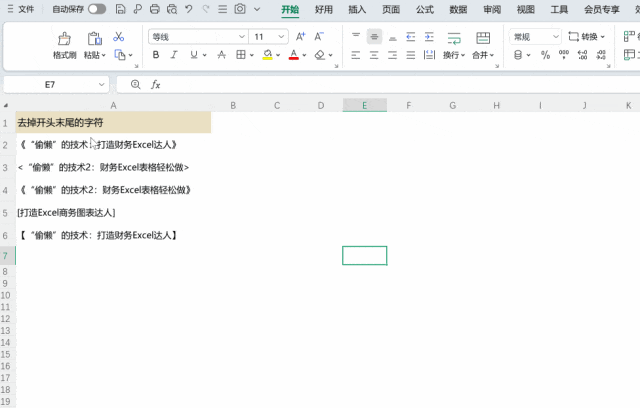Switch to the 数据 tab
640x408 pixels.
[458, 9]
